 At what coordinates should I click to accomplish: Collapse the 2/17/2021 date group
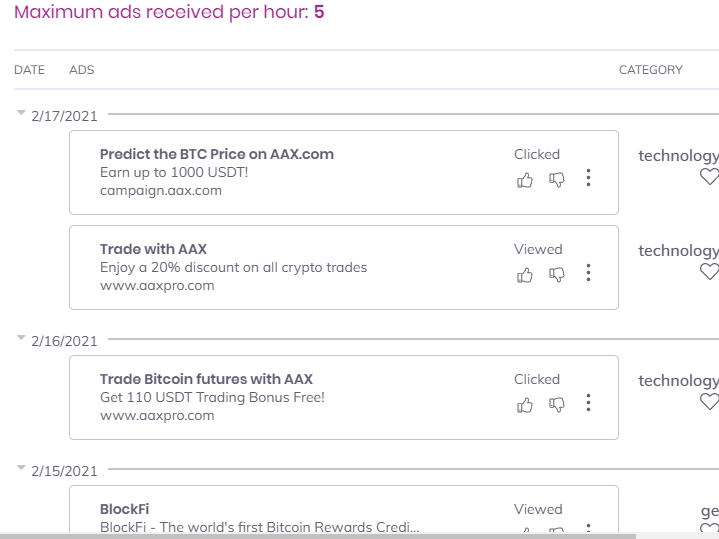point(21,114)
